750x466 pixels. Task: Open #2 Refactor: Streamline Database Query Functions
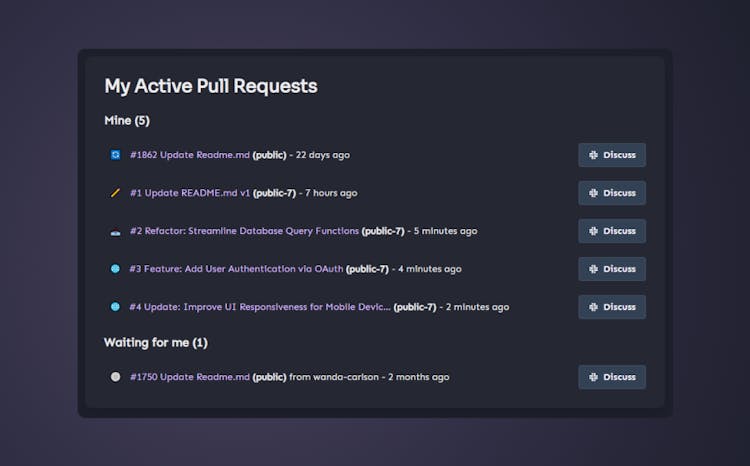point(244,231)
